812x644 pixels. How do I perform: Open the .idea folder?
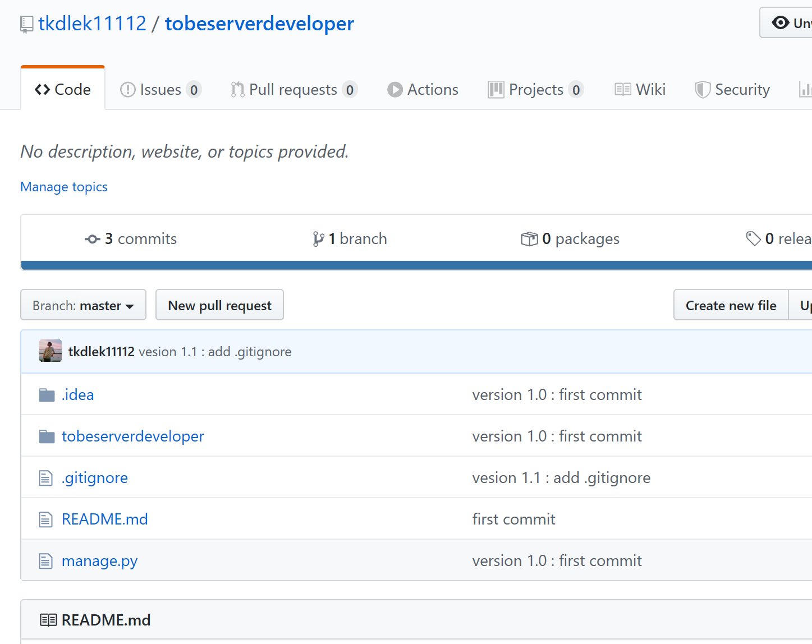[78, 395]
